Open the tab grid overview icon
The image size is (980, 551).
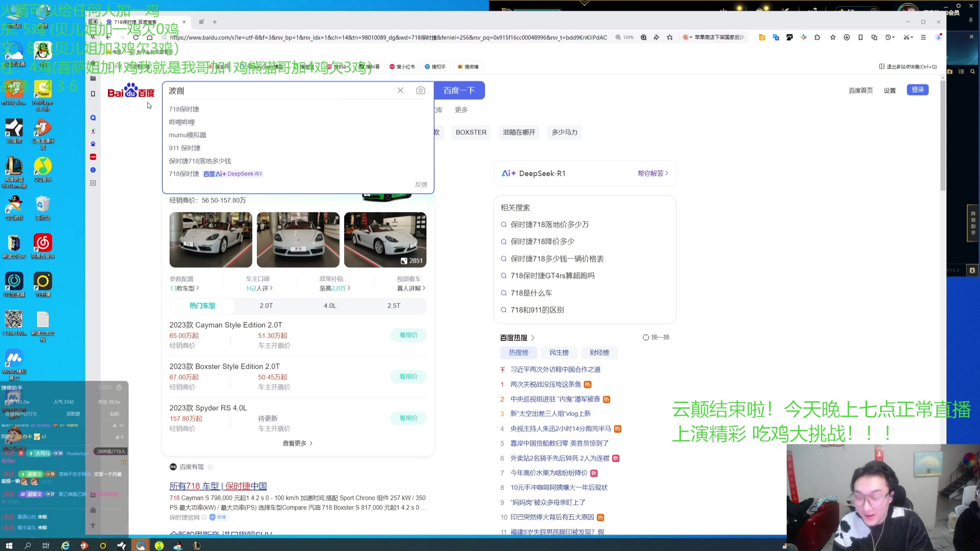[201, 22]
